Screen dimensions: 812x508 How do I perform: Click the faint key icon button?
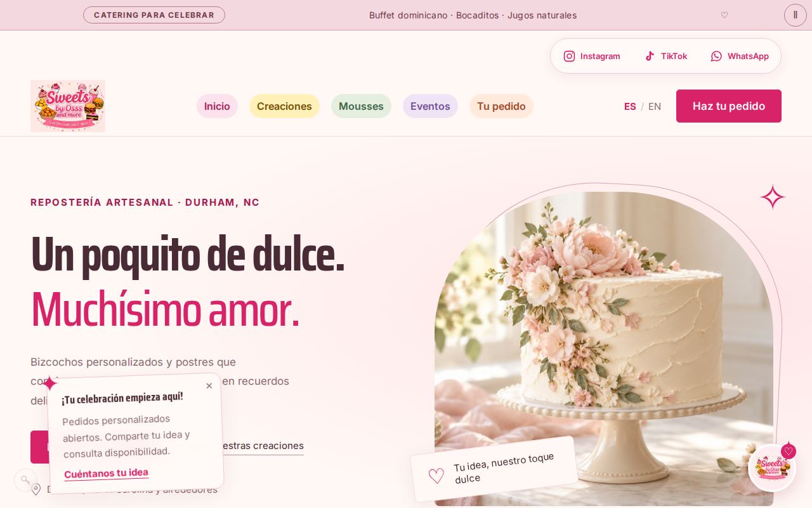(x=25, y=480)
